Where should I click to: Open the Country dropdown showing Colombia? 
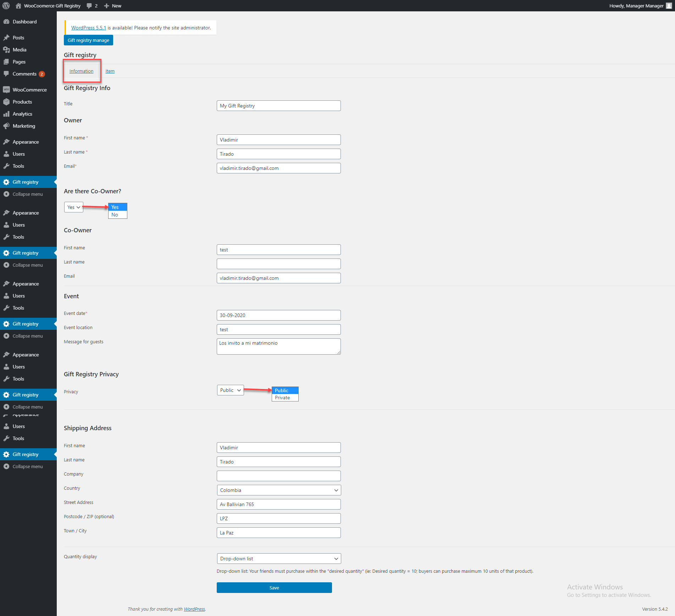[x=278, y=490]
